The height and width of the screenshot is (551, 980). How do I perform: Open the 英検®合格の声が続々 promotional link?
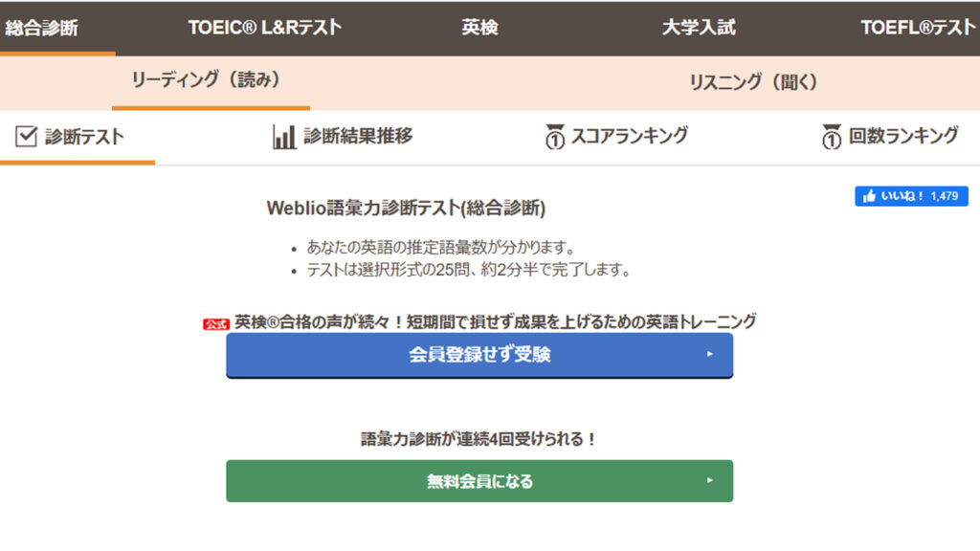click(x=495, y=321)
